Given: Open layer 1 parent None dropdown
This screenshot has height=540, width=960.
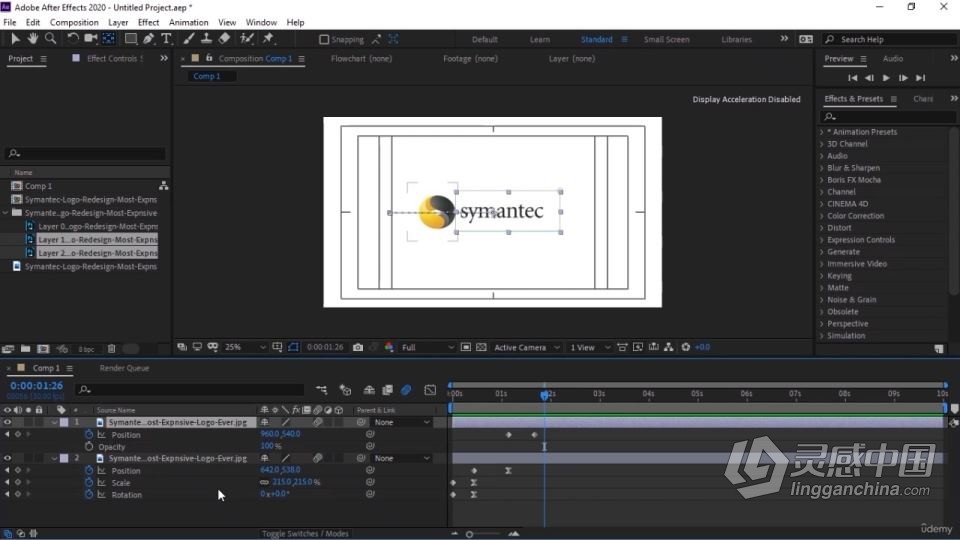Looking at the screenshot, I should click(x=402, y=422).
